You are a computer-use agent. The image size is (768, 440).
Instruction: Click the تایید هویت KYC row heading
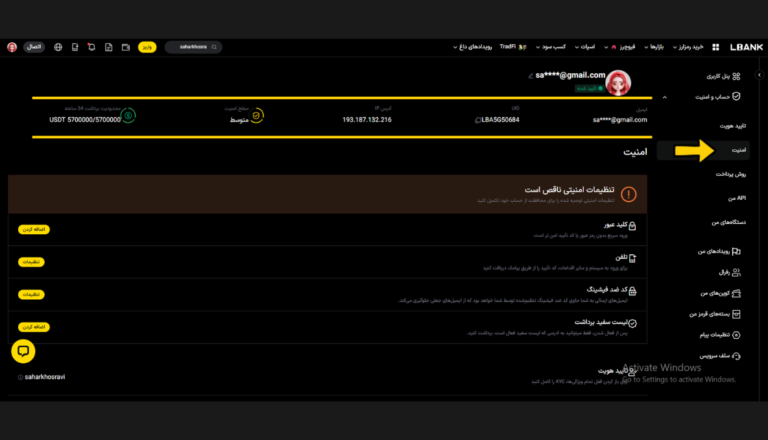click(x=612, y=371)
